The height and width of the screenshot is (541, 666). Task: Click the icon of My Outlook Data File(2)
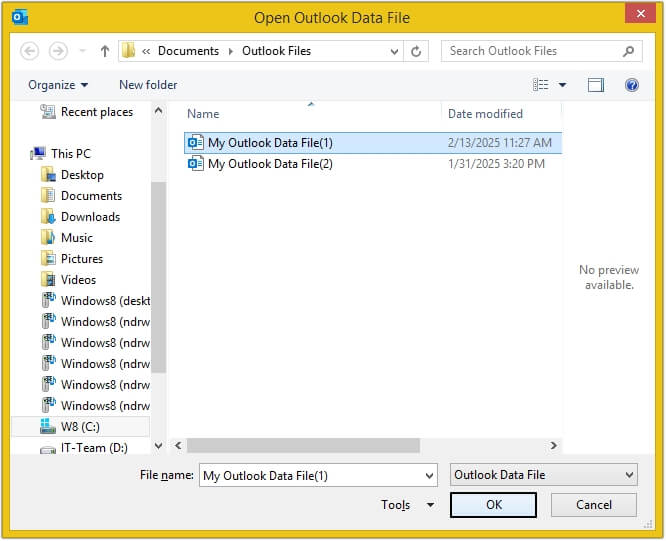[x=195, y=163]
